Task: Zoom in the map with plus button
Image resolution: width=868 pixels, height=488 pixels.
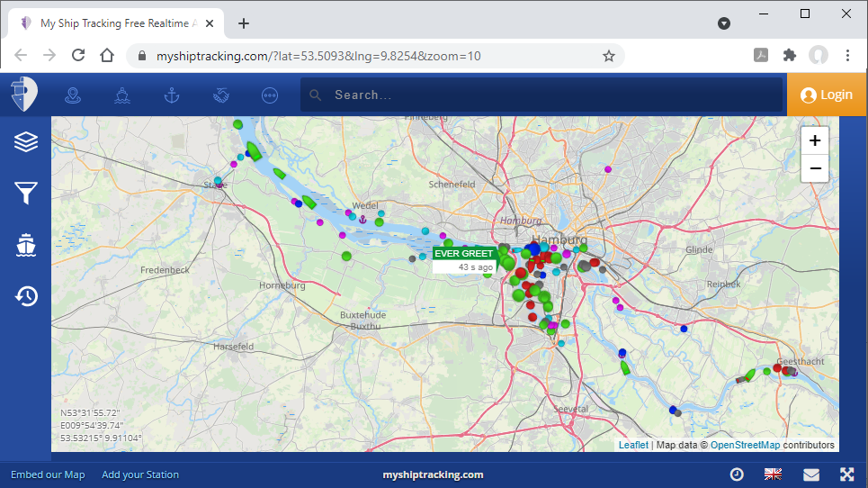Action: click(814, 140)
